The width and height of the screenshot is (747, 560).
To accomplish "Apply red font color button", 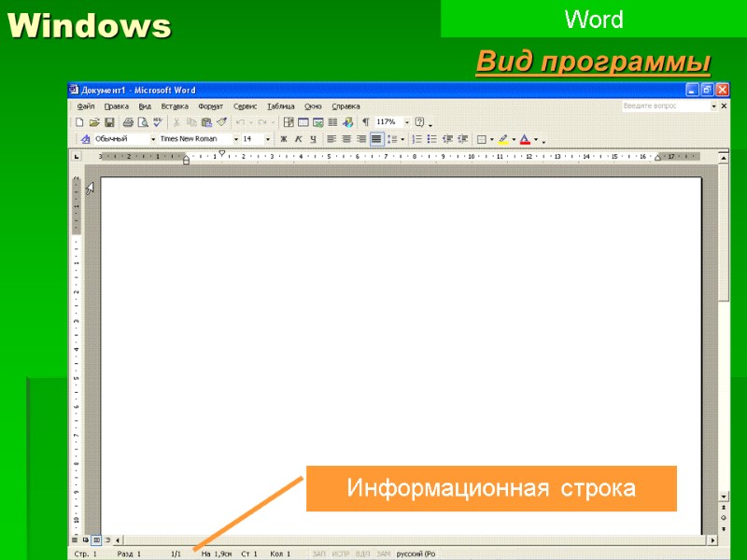I will click(525, 139).
